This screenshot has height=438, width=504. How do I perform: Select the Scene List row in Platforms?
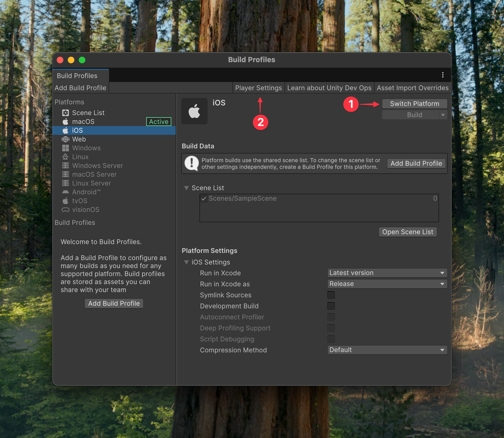point(114,113)
